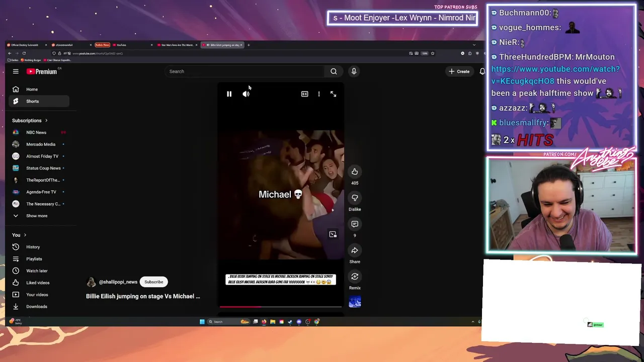Go back in browser
The height and width of the screenshot is (362, 644).
(10, 53)
